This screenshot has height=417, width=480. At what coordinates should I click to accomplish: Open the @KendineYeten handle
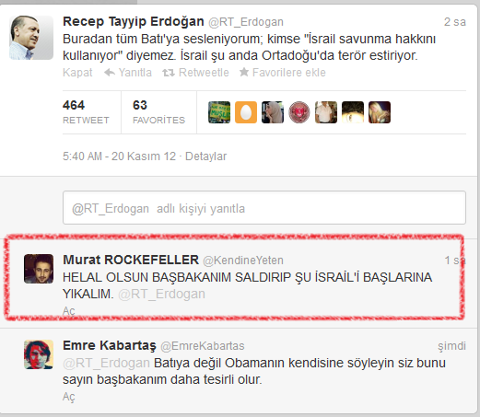(243, 260)
